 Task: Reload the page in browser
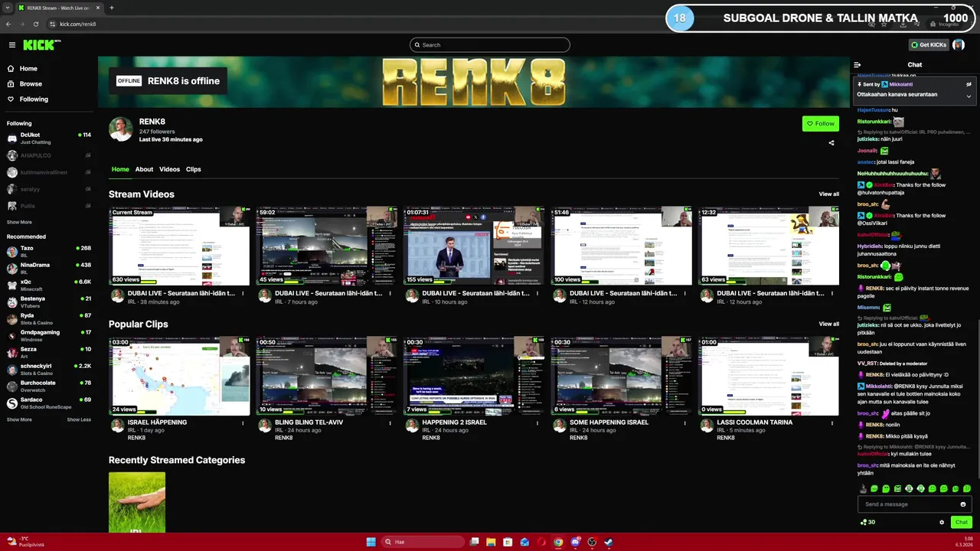tap(35, 24)
